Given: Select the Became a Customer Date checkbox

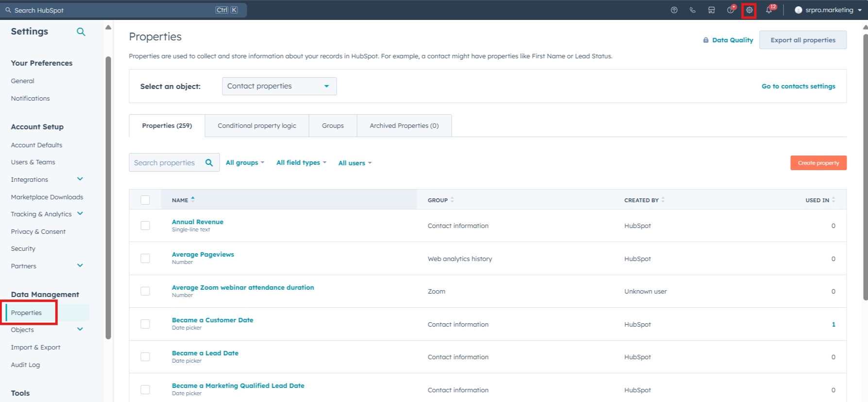Looking at the screenshot, I should (x=145, y=324).
